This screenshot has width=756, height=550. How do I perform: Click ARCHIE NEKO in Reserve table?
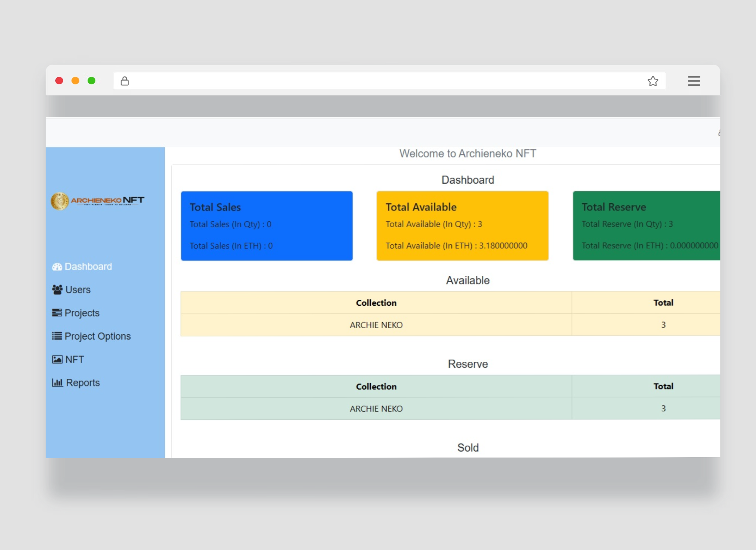(x=376, y=409)
